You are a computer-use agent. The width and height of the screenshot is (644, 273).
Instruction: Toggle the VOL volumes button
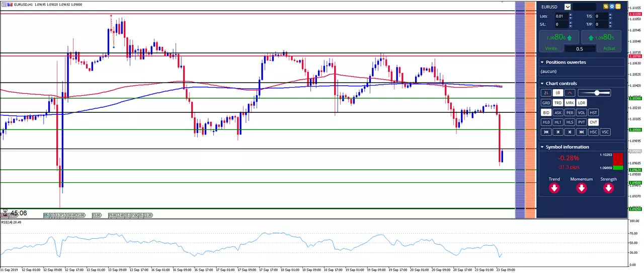(x=582, y=113)
